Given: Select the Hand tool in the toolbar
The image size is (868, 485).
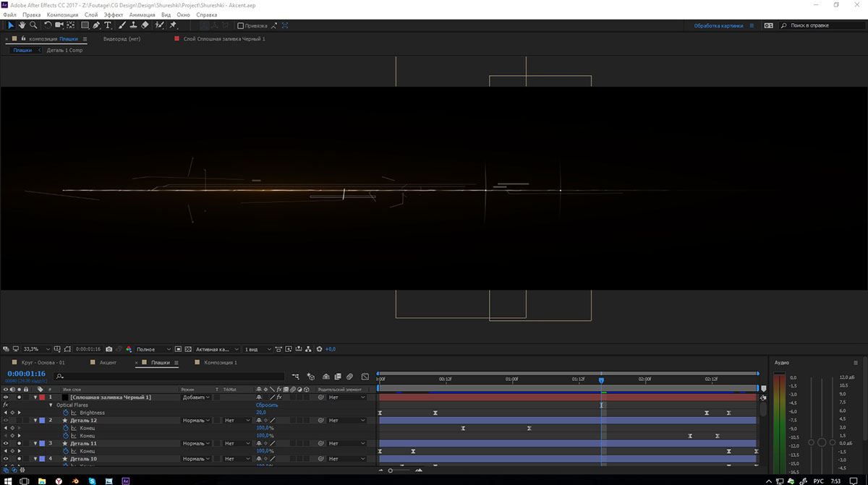Looking at the screenshot, I should click(x=22, y=25).
